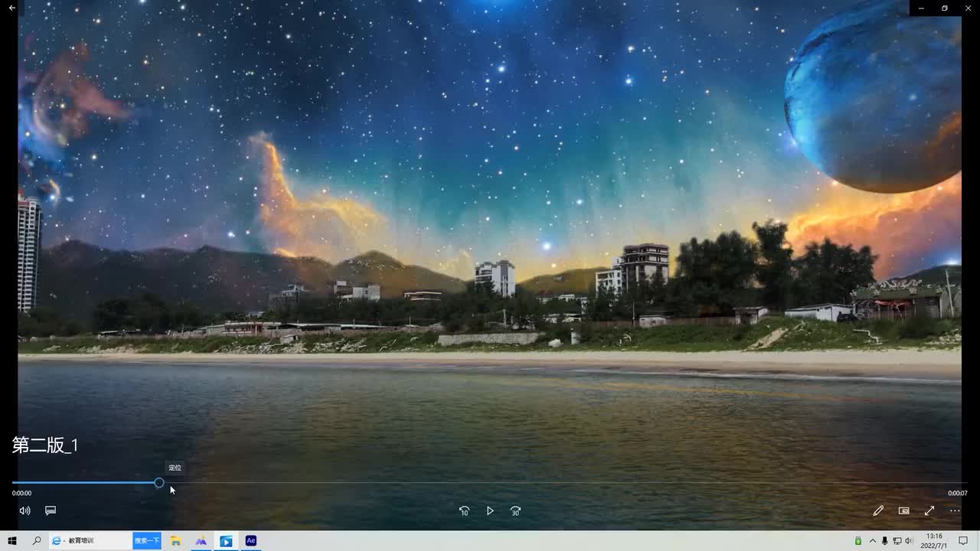The width and height of the screenshot is (980, 551).
Task: Minimize the video player window
Action: click(921, 8)
